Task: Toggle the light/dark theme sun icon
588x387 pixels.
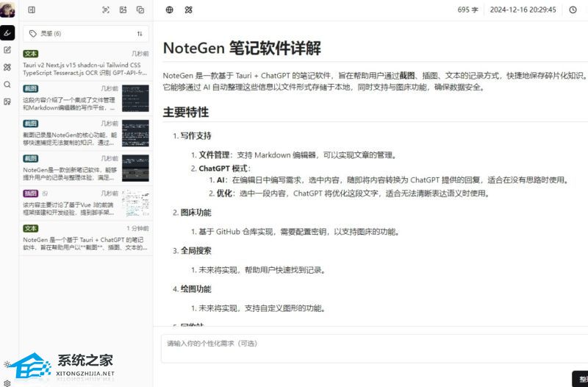Action: (x=7, y=364)
